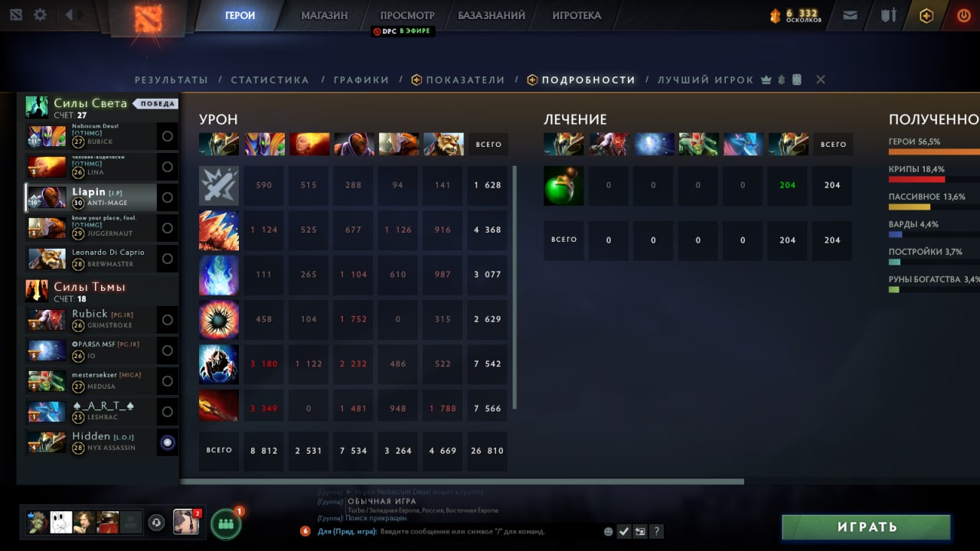Select the Anti-Mage player radio button

167,197
